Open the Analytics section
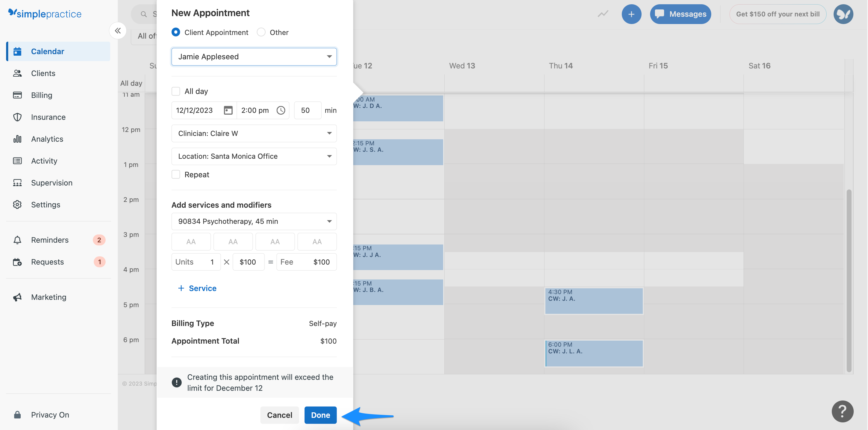The image size is (868, 430). [x=47, y=139]
